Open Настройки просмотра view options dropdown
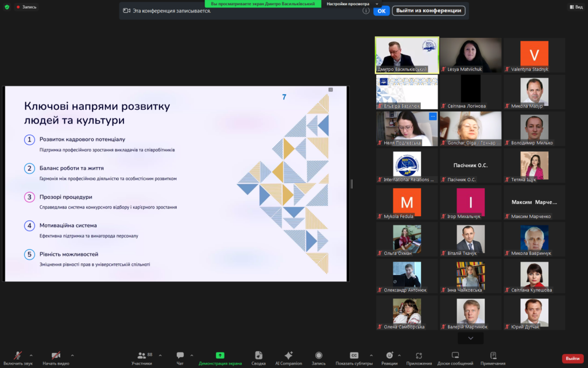The width and height of the screenshot is (588, 368). (x=353, y=3)
